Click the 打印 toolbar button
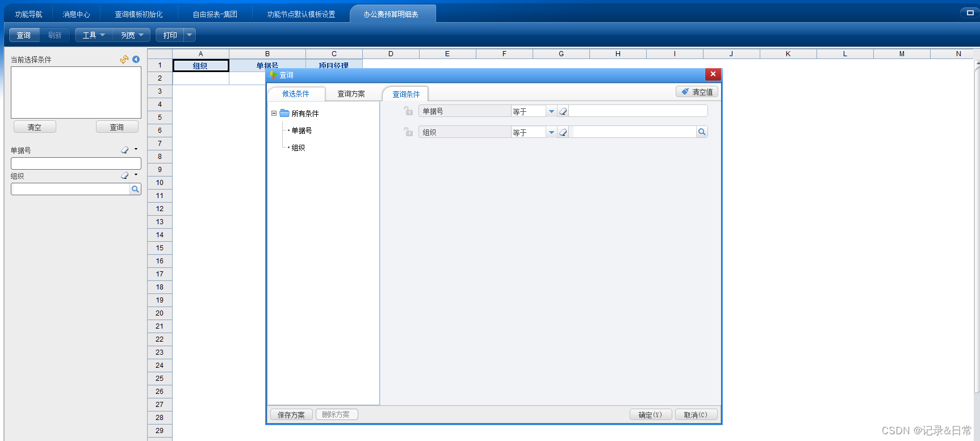 (x=170, y=35)
